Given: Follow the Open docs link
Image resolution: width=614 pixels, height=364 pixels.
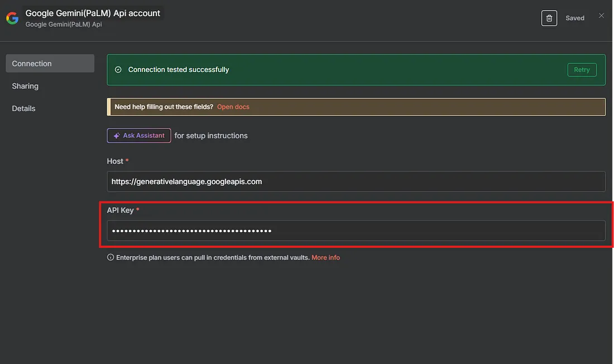Looking at the screenshot, I should tap(233, 107).
